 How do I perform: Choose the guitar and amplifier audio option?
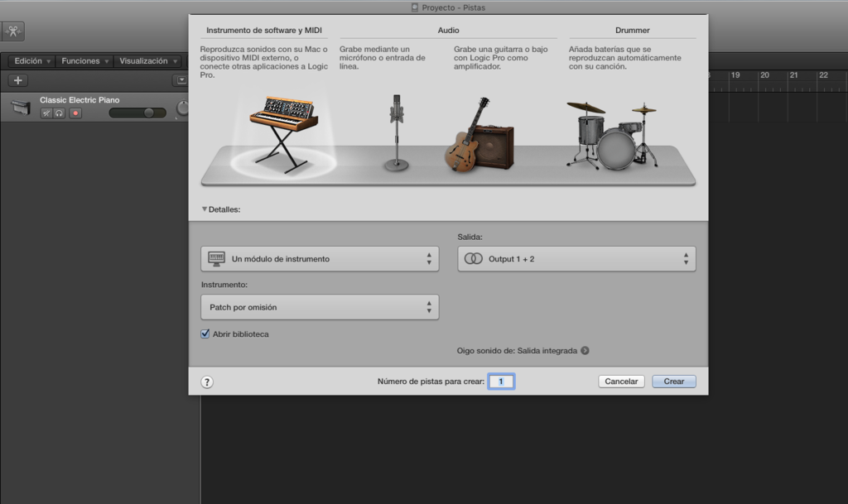(x=479, y=135)
